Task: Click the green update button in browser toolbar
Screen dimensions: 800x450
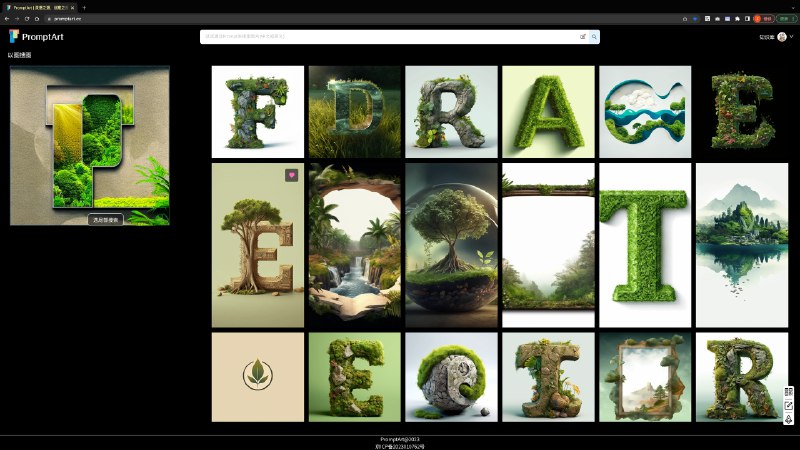Action: click(786, 19)
